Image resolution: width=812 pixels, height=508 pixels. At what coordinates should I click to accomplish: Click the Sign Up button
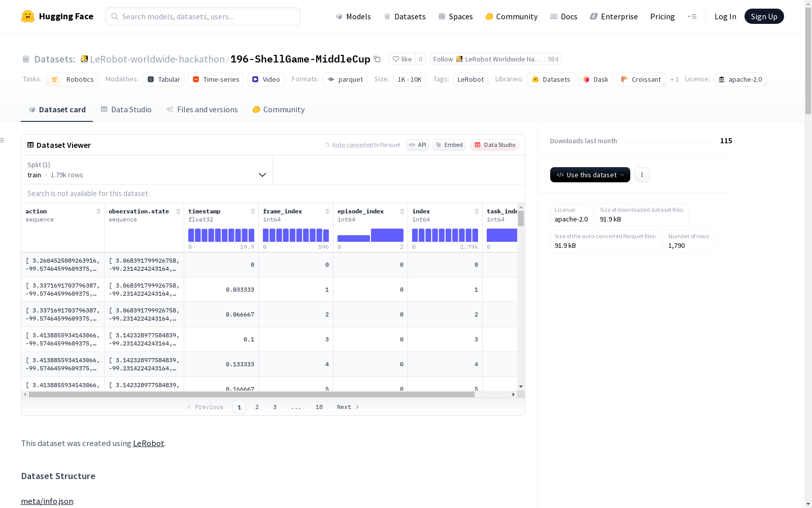click(x=764, y=16)
